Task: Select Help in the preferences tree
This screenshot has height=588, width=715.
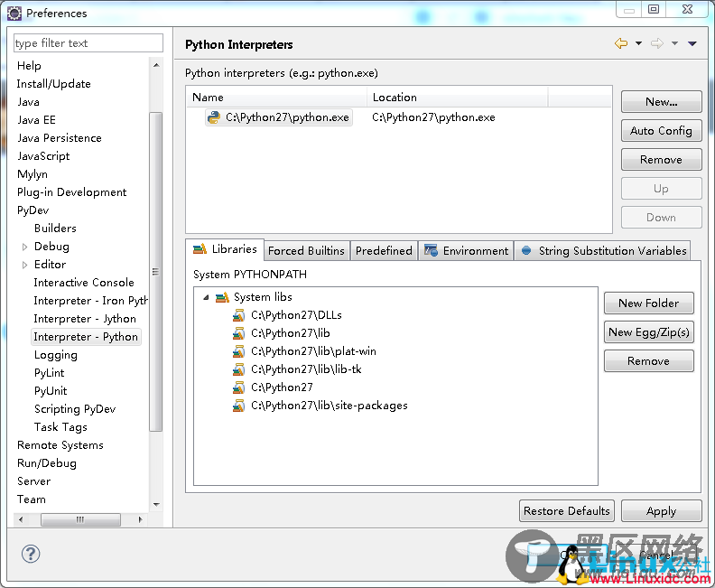Action: click(29, 66)
